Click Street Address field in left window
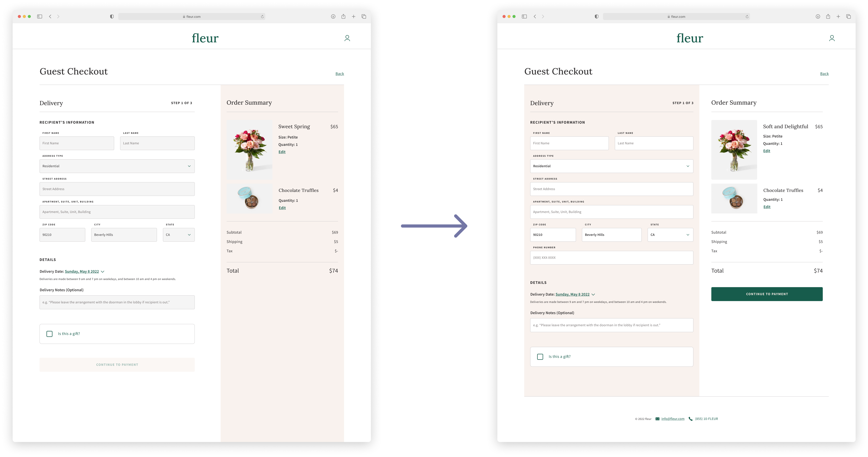 pyautogui.click(x=117, y=189)
